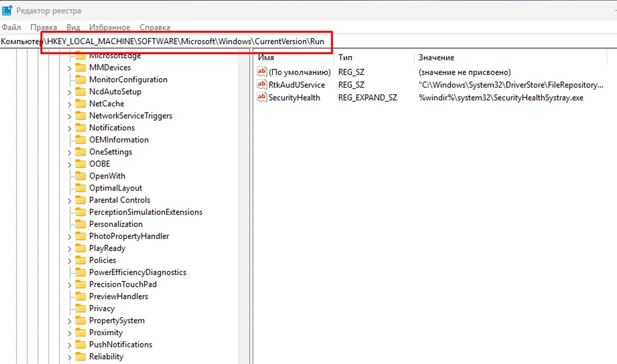Select the Policies folder icon
The image size is (617, 364).
81,260
